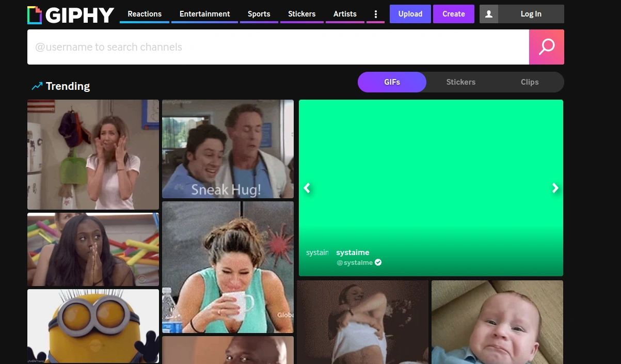Focus the channel search input field
This screenshot has height=364, width=621.
point(278,47)
